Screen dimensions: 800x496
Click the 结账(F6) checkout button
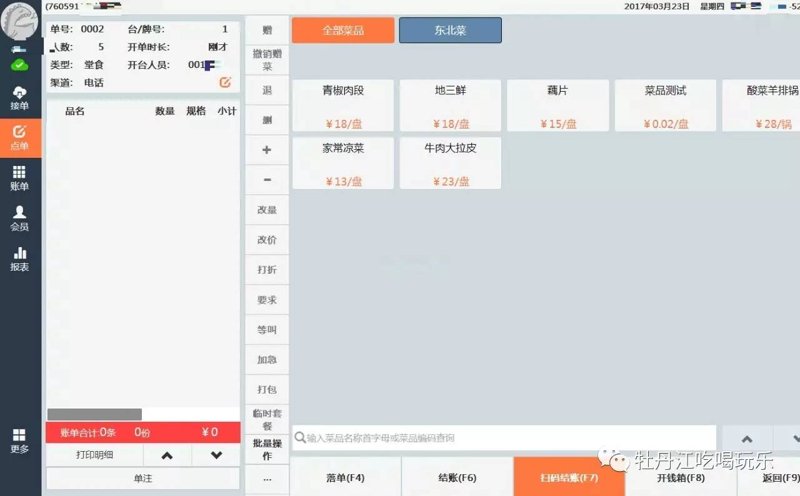click(x=457, y=478)
